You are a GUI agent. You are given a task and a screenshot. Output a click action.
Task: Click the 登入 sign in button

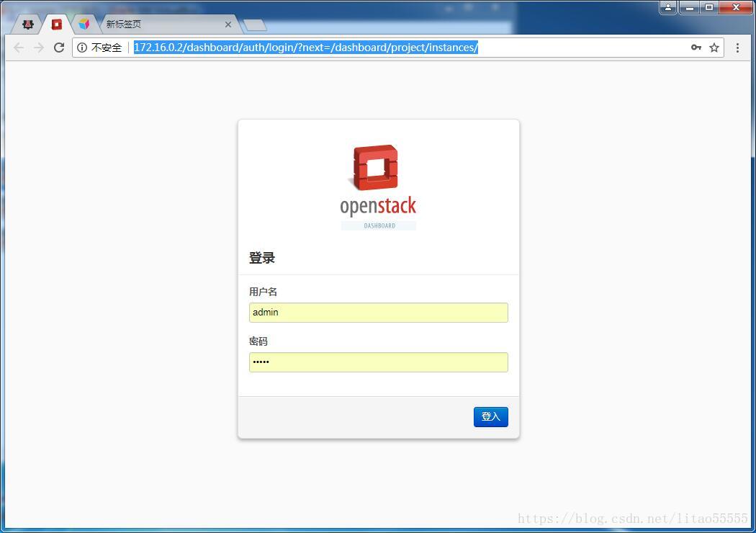pos(491,417)
